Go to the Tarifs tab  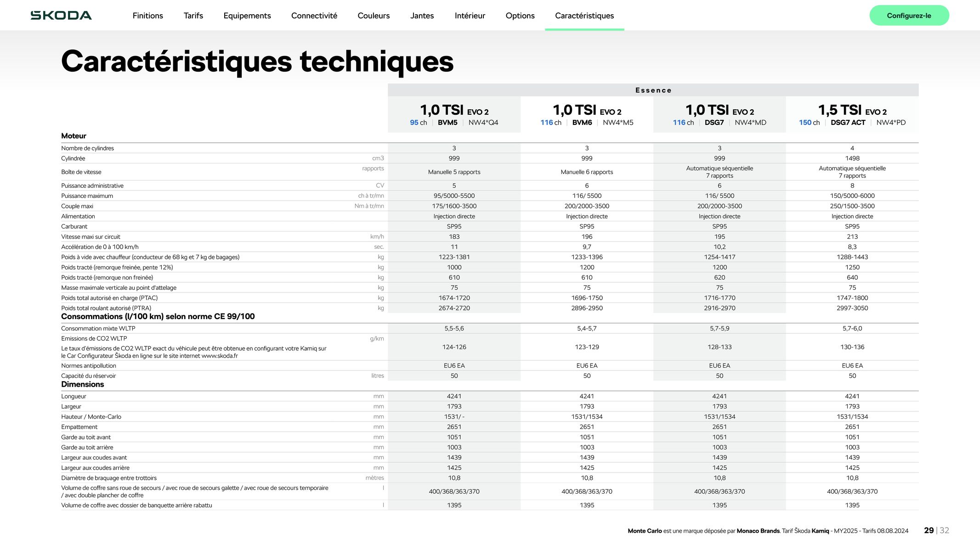(x=193, y=16)
